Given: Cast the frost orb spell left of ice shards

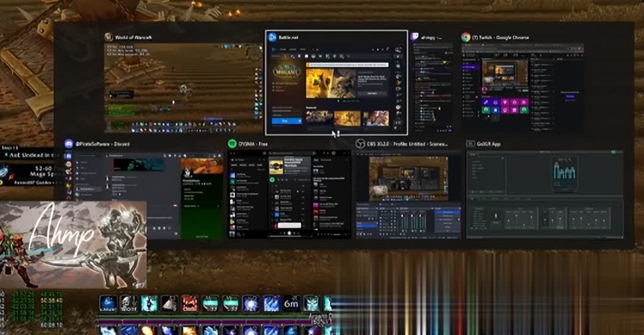Looking at the screenshot, I should [250, 303].
